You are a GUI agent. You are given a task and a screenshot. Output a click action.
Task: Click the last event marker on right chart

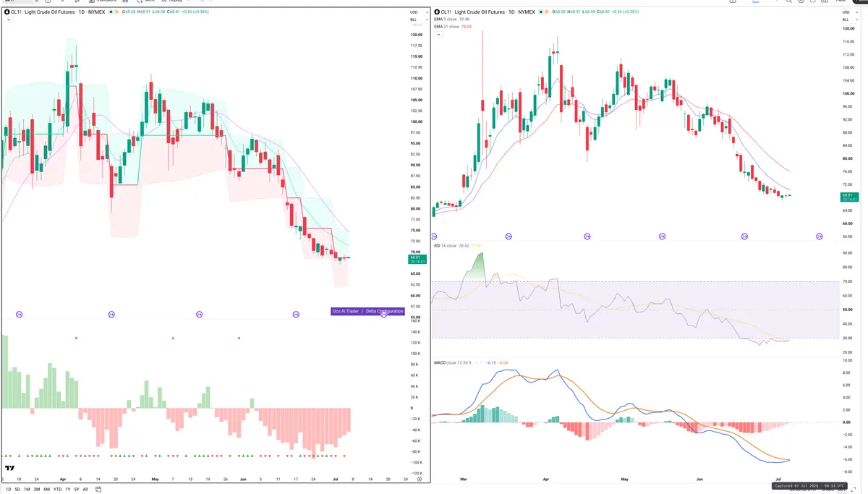tap(820, 237)
